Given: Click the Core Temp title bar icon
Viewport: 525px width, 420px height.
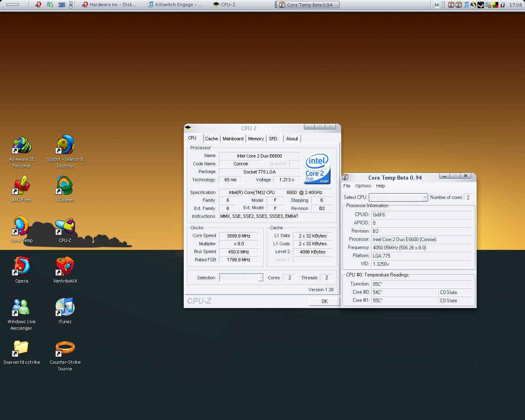Looking at the screenshot, I should coord(345,177).
